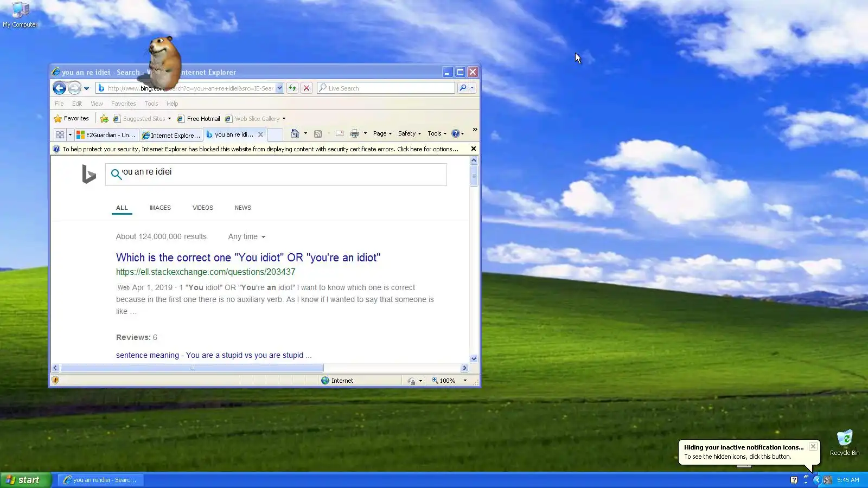Click the Forward navigation arrow in Internet Explorer
Image resolution: width=868 pixels, height=488 pixels.
click(74, 88)
